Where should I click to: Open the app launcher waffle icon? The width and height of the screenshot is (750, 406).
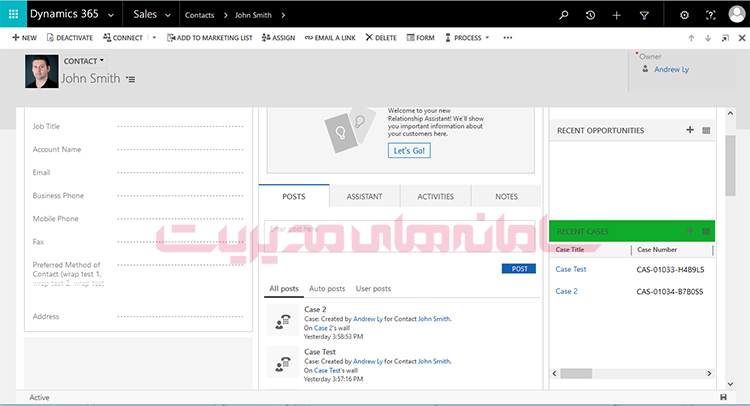tap(13, 14)
